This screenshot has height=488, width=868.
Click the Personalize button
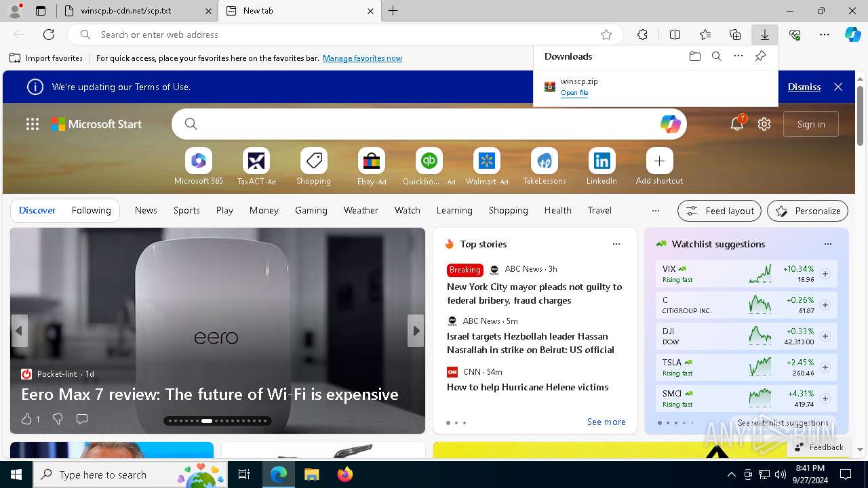808,211
